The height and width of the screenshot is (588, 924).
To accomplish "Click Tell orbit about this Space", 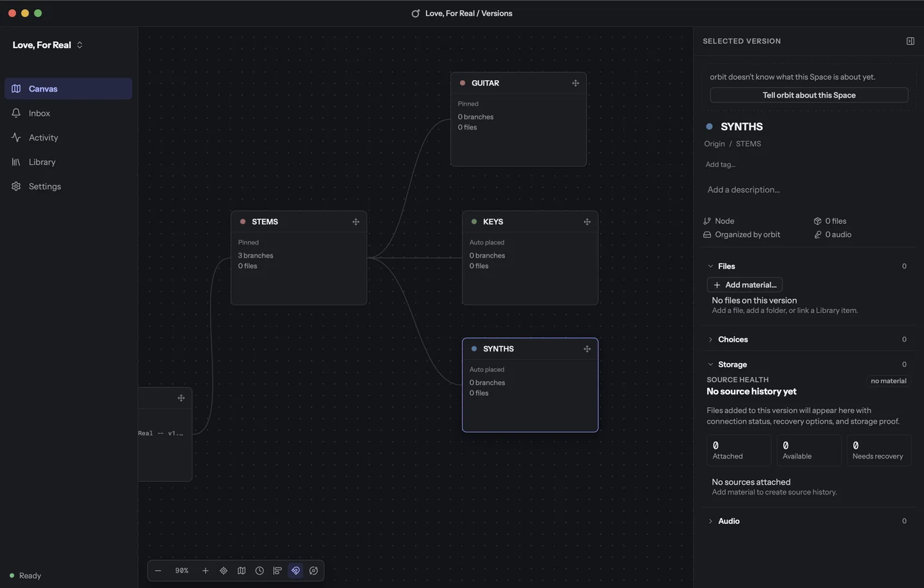I will [x=809, y=95].
